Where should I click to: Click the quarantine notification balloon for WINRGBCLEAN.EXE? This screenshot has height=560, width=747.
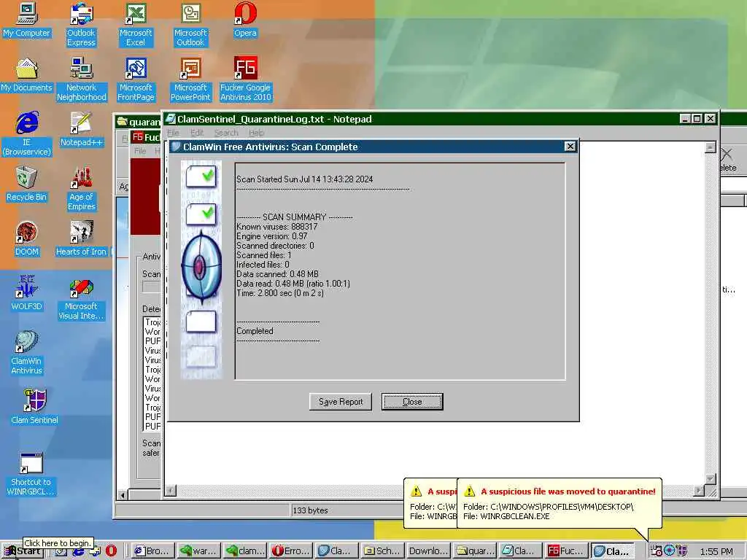pos(559,504)
